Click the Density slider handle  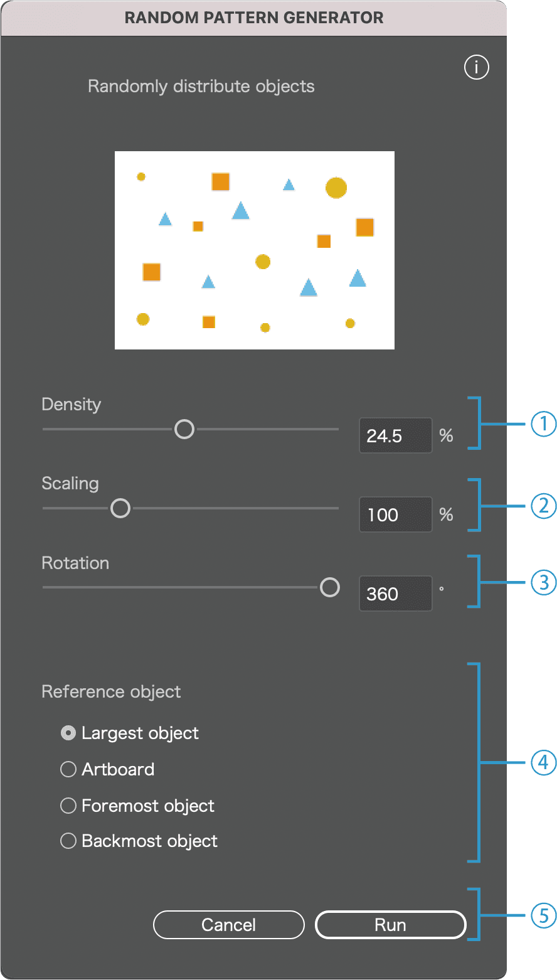(184, 429)
